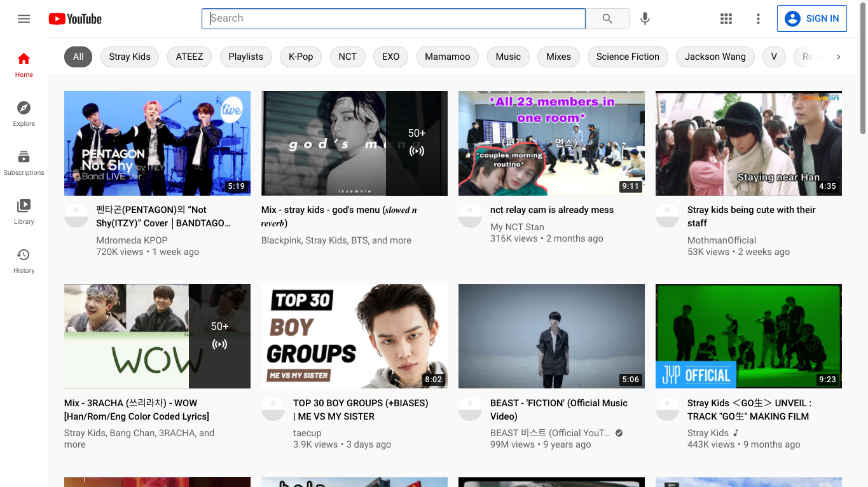Start voice search with microphone icon

(x=645, y=18)
